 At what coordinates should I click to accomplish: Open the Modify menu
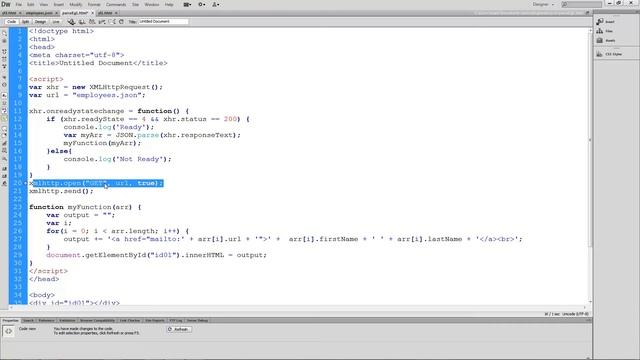[x=76, y=4]
